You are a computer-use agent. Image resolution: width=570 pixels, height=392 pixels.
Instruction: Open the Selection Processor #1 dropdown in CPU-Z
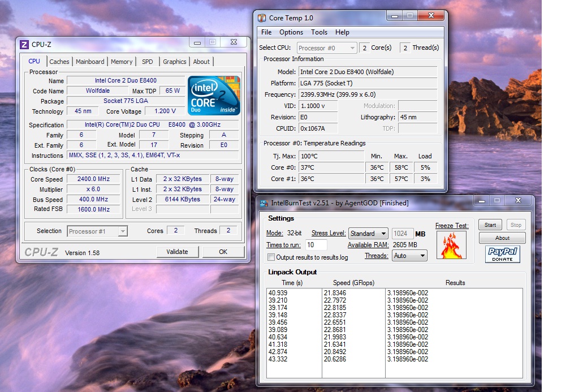pos(97,231)
